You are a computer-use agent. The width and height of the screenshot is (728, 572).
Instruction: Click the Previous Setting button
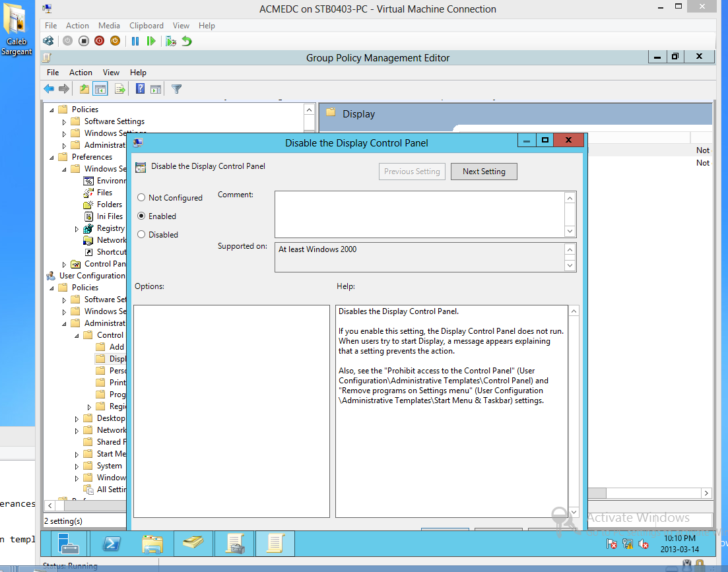pos(412,172)
